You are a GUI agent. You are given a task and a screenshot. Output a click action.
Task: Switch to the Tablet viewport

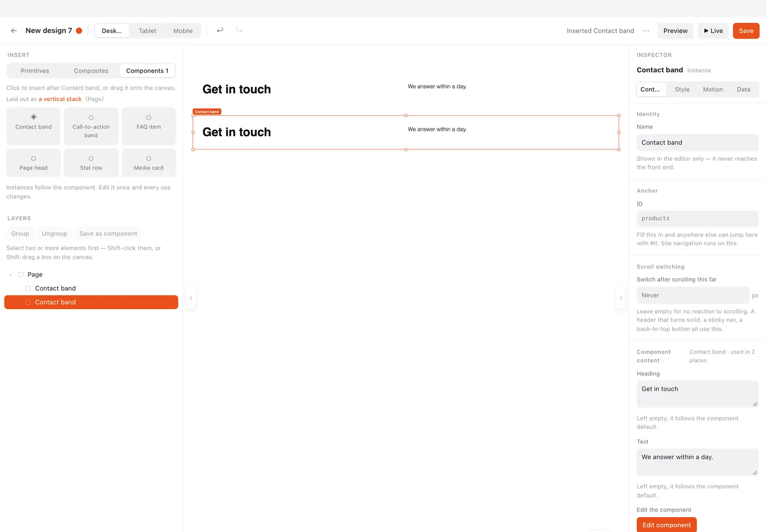147,31
